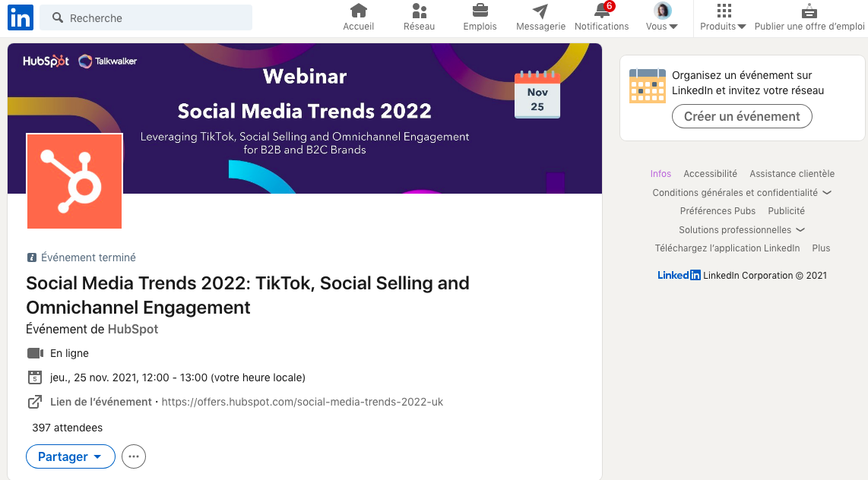Click the Messagerie menu label
The height and width of the screenshot is (480, 868).
coord(541,26)
